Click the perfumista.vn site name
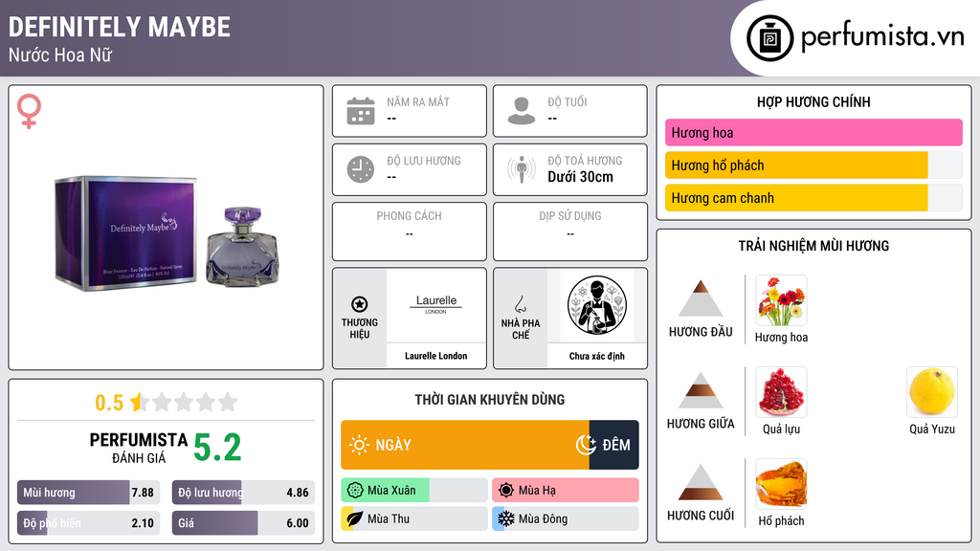Viewport: 980px width, 551px height. [882, 37]
